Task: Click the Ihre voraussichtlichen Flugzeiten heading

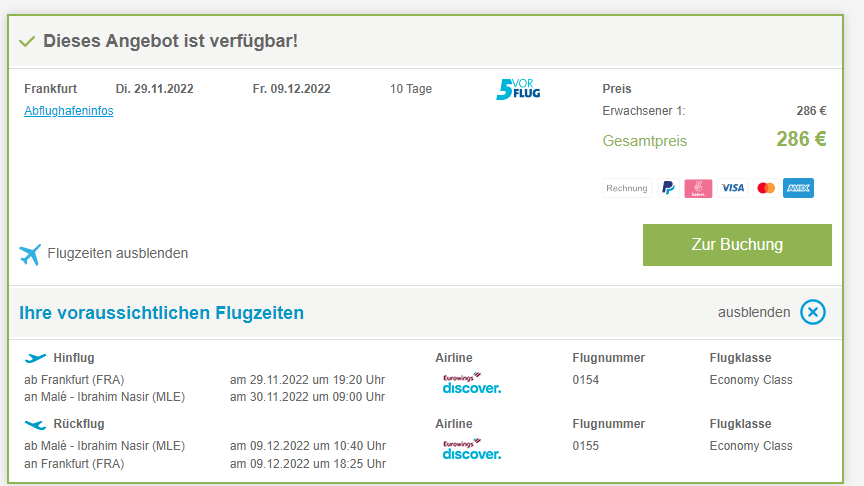Action: point(161,312)
